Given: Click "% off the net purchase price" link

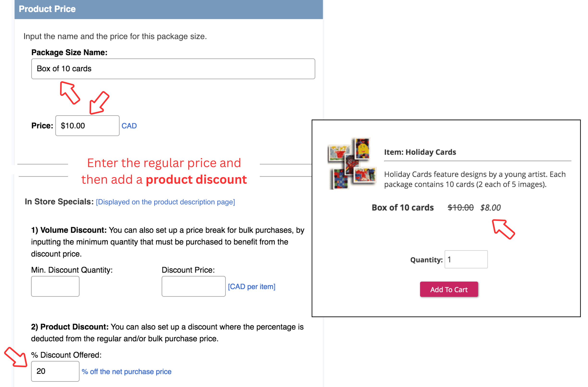Looking at the screenshot, I should coord(126,371).
